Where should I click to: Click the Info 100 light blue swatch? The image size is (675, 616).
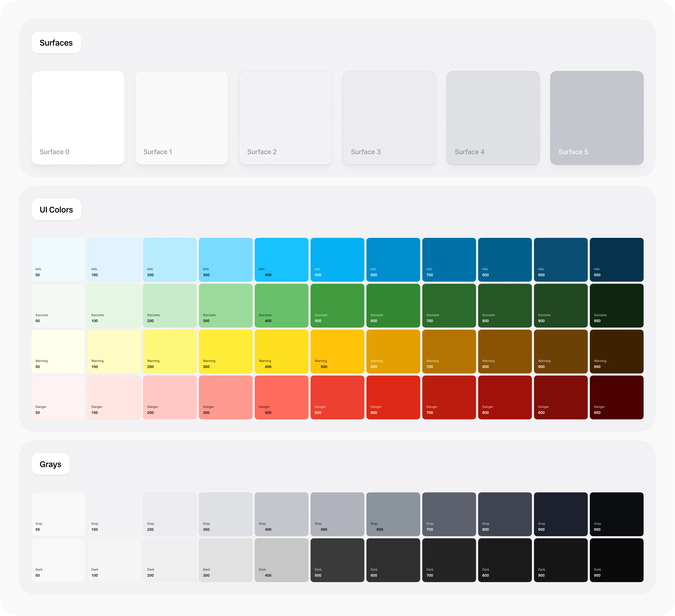tap(114, 259)
